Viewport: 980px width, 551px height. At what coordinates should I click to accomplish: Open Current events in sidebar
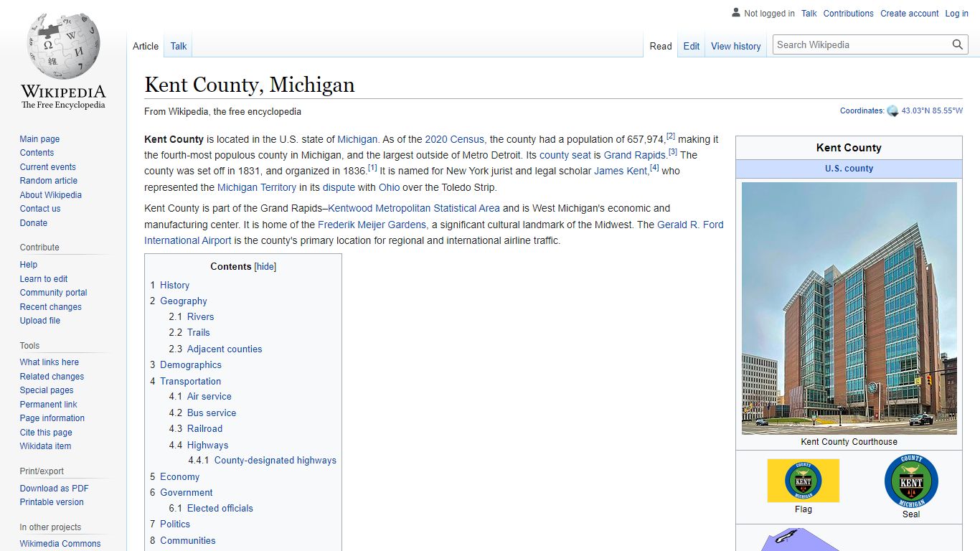click(x=47, y=167)
